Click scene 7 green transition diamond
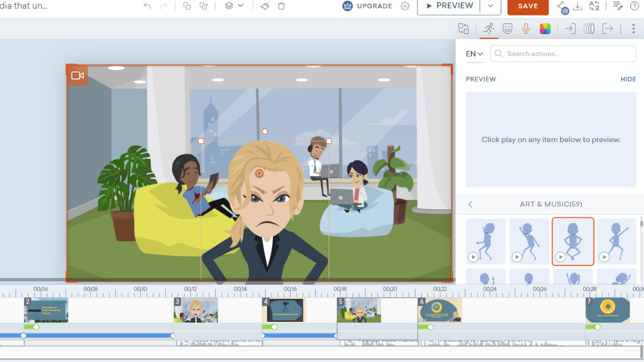This screenshot has height=362, width=644. click(597, 327)
